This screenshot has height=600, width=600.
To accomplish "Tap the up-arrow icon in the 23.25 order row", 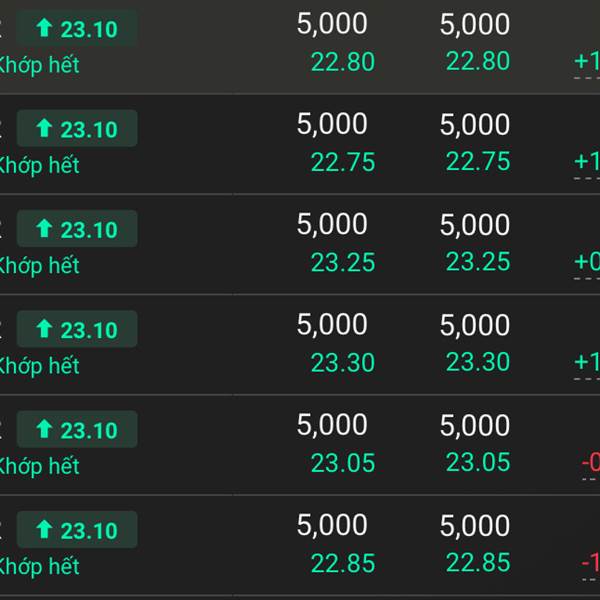I will [44, 229].
